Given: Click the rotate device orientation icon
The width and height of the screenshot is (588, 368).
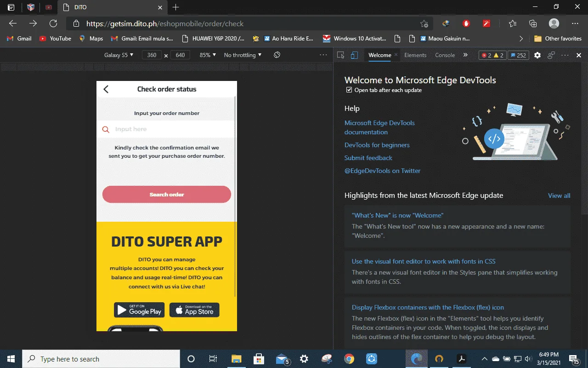Looking at the screenshot, I should (x=277, y=55).
